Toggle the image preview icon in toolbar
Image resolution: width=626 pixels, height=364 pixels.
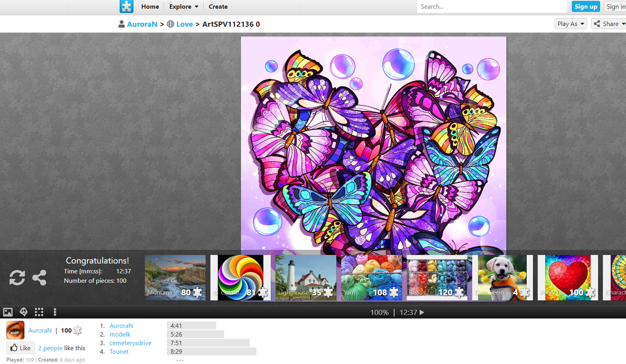(8, 312)
